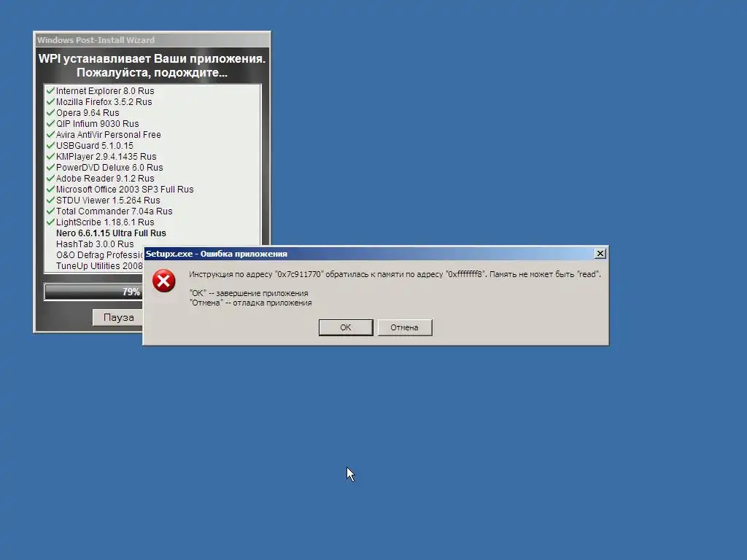The height and width of the screenshot is (560, 747).
Task: Click checkmark beside Avira AntiVir Personal Free
Action: point(50,134)
